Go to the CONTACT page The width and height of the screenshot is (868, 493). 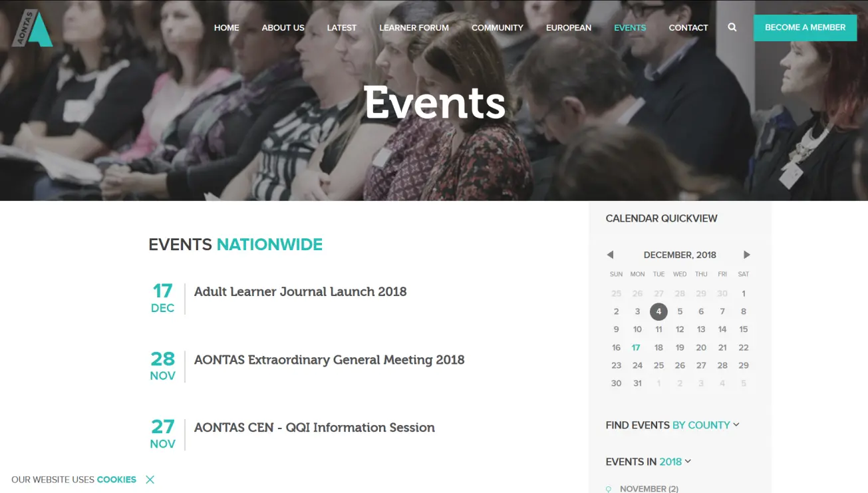coord(688,27)
